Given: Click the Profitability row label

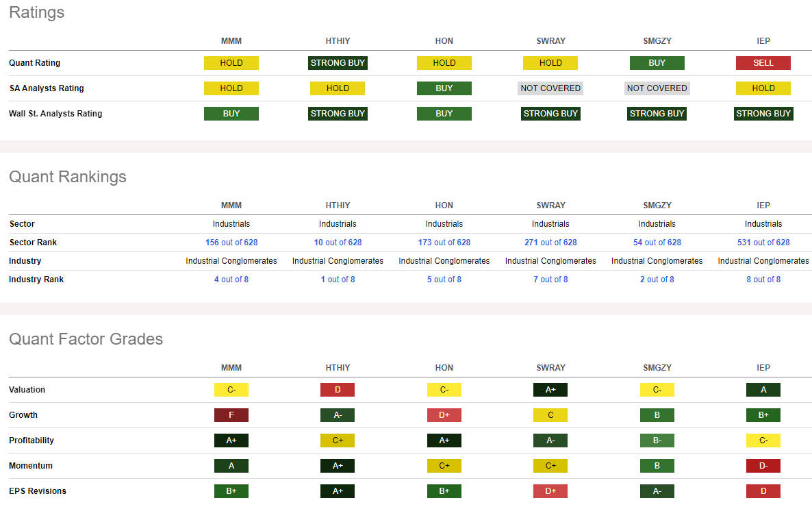Looking at the screenshot, I should pyautogui.click(x=31, y=440).
